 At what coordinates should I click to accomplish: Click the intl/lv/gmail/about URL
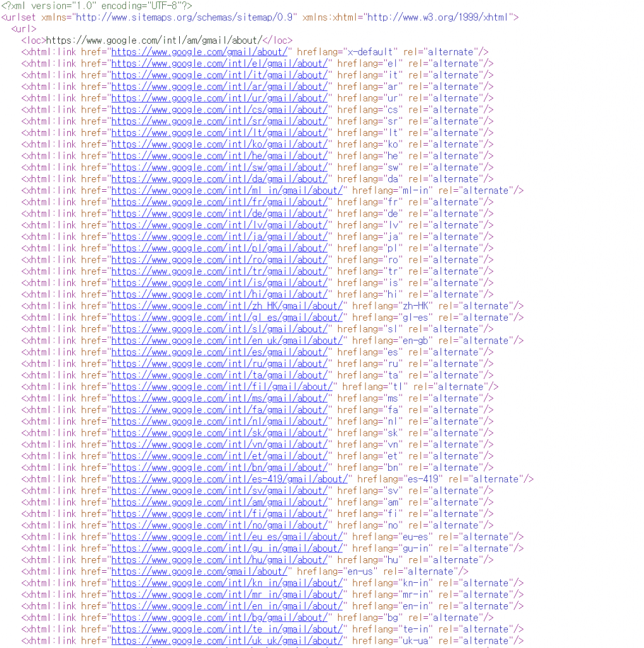[x=219, y=225]
